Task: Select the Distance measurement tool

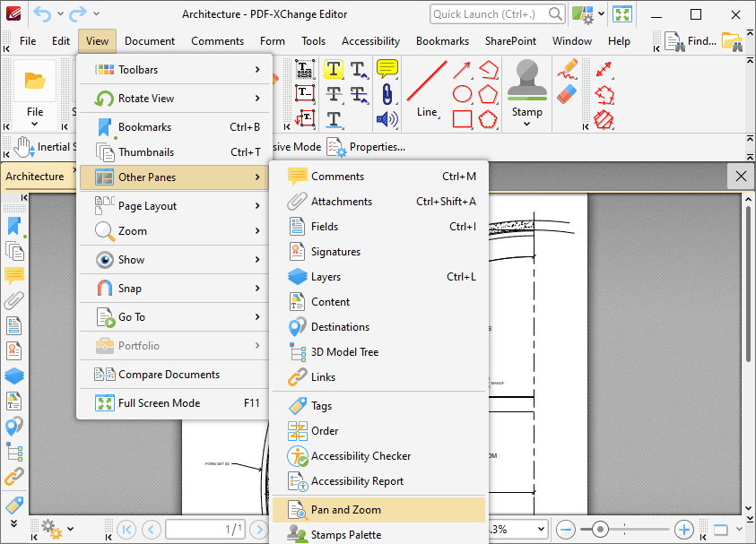Action: click(x=604, y=69)
